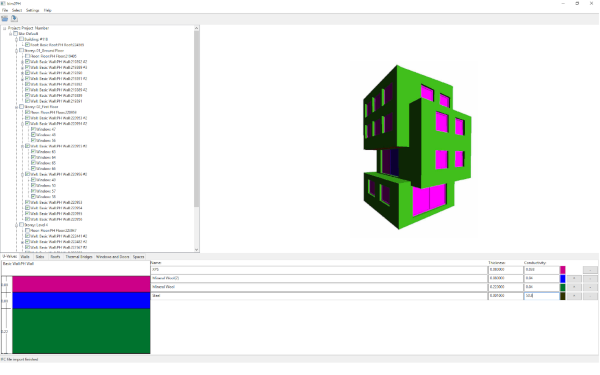Click the blue swatch for Mineral Wool(2)
Image resolution: width=600 pixels, height=375 pixels.
coord(562,279)
